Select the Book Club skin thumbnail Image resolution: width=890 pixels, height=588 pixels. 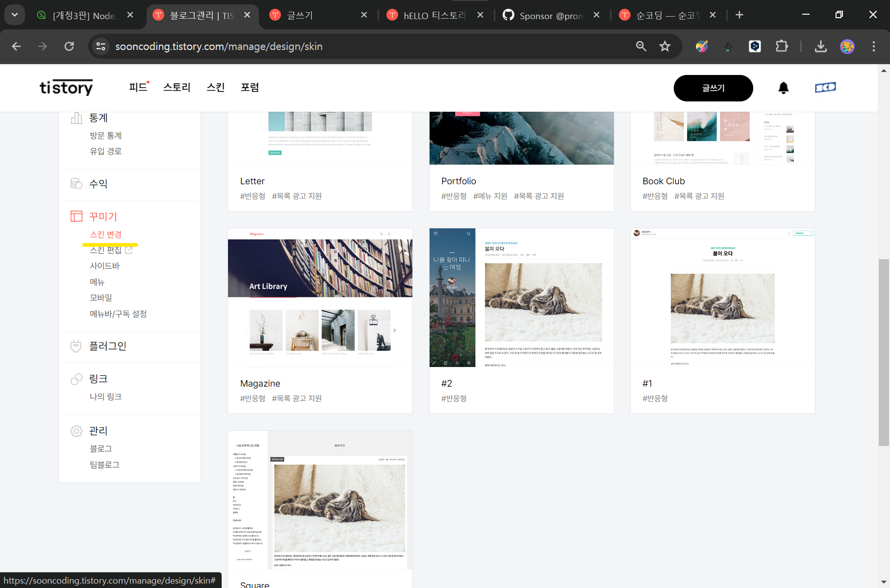tap(723, 138)
